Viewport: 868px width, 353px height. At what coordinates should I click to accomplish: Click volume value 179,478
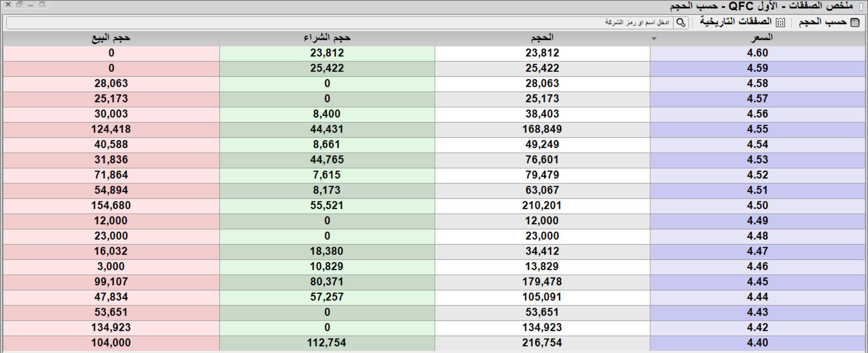tap(542, 282)
